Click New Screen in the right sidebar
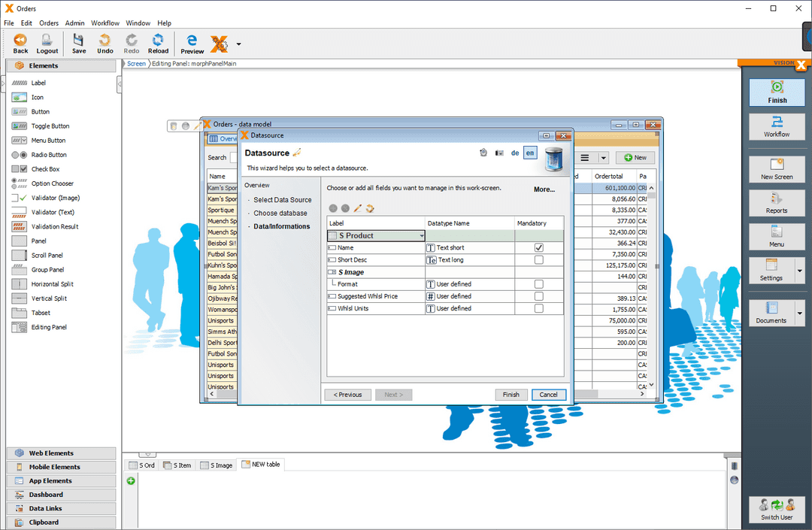Viewport: 812px width, 530px height. pos(777,169)
